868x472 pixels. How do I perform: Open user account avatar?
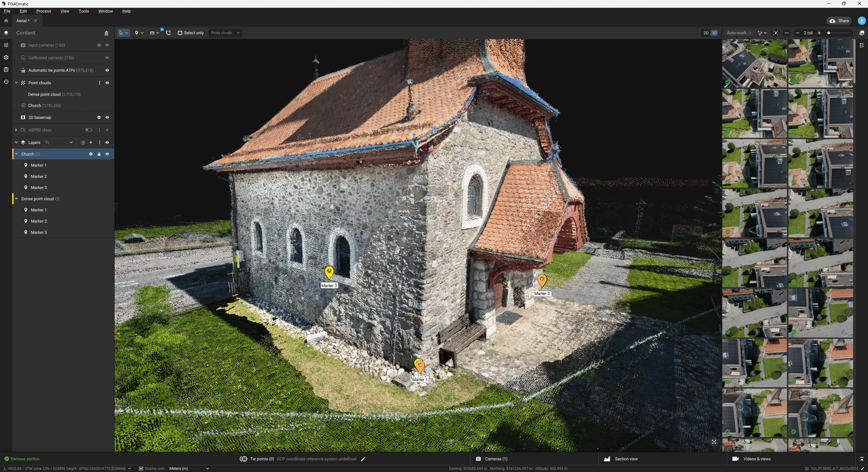[x=861, y=21]
